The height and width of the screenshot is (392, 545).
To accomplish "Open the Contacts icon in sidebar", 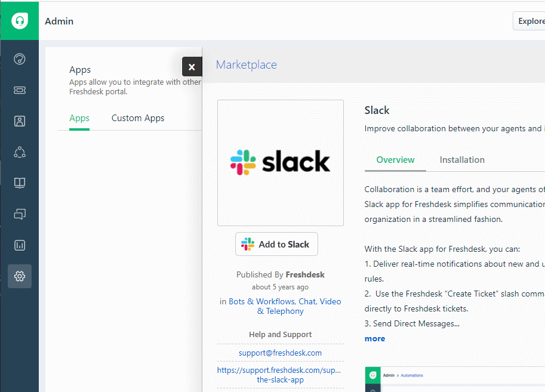I will point(20,121).
